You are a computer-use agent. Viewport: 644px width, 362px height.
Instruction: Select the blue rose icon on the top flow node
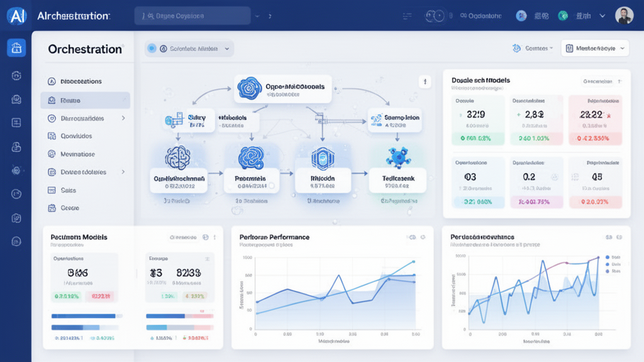tap(249, 88)
